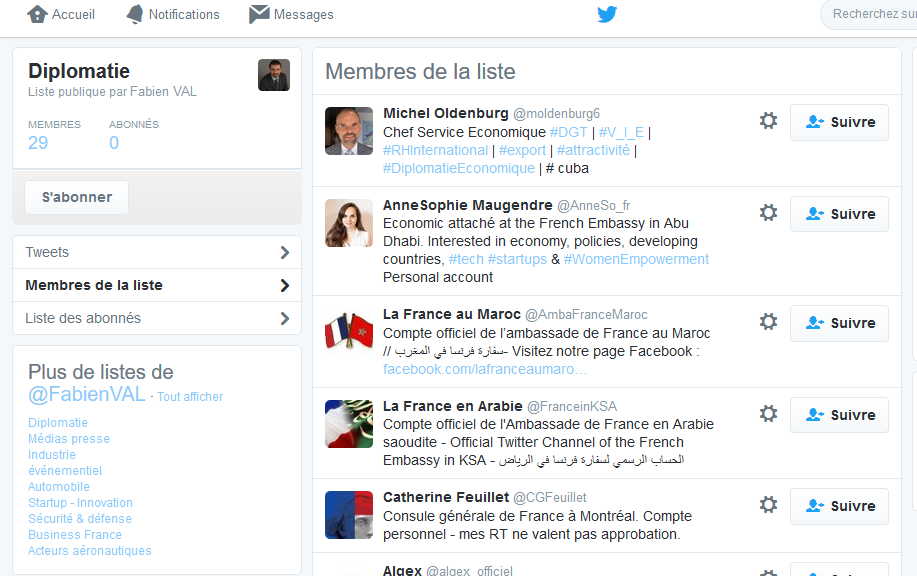This screenshot has height=576, width=917.
Task: Open Liste des abonnés section
Action: (x=83, y=318)
